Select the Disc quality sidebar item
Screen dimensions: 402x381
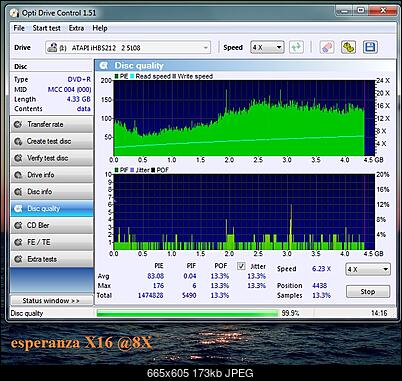coord(52,209)
